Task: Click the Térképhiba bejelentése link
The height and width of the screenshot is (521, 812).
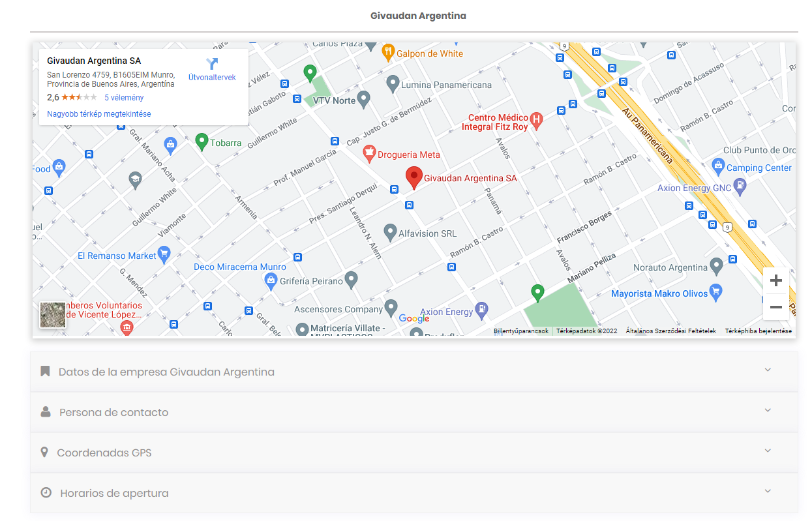Action: (758, 331)
